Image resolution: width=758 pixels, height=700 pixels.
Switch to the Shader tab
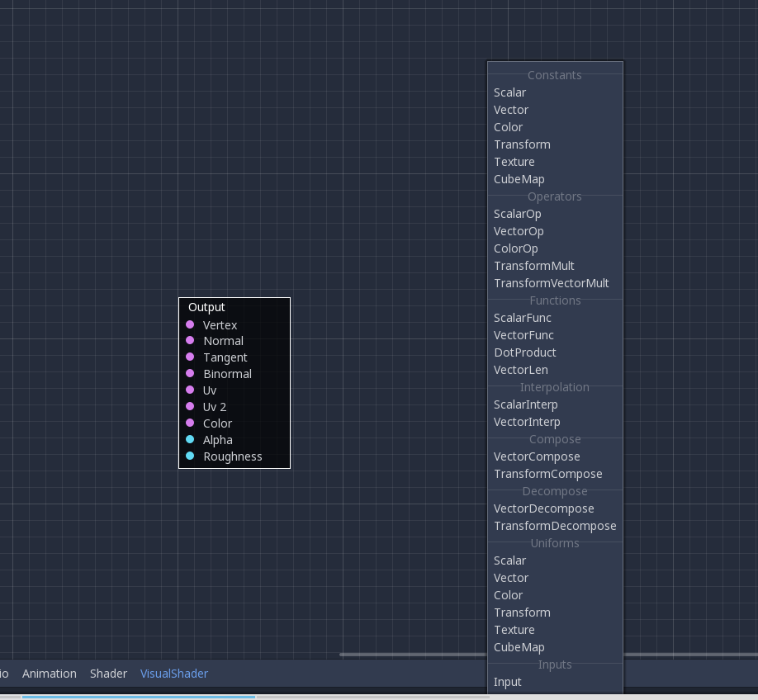[108, 674]
